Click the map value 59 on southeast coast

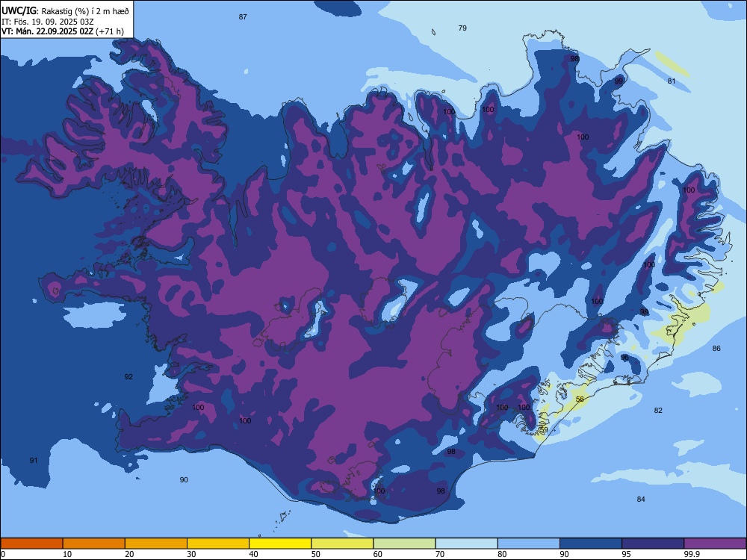[x=544, y=429]
